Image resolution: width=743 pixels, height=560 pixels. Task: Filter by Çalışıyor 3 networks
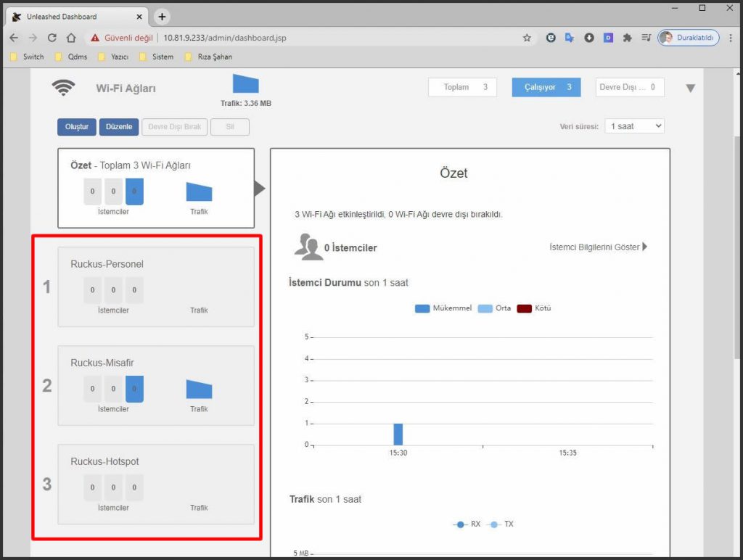546,87
